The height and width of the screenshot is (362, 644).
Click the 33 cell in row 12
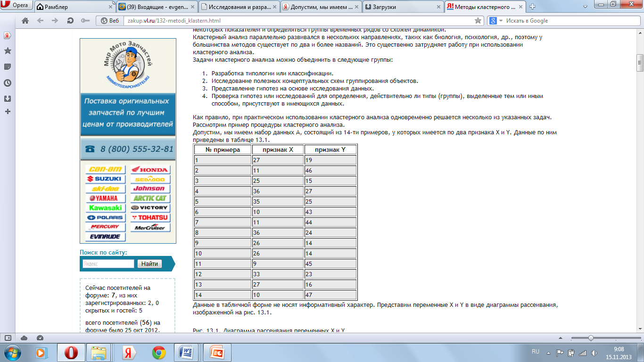tap(278, 274)
